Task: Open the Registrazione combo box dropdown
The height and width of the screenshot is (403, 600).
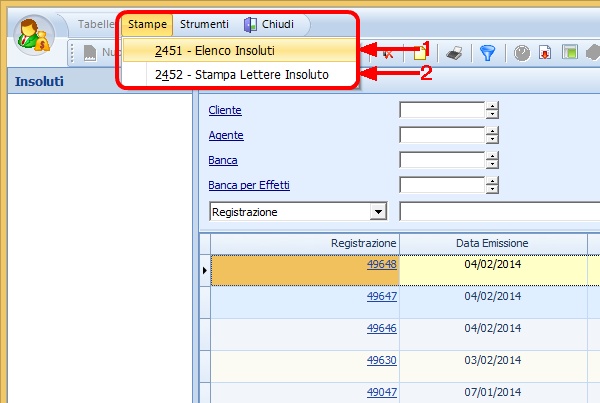Action: pyautogui.click(x=378, y=212)
